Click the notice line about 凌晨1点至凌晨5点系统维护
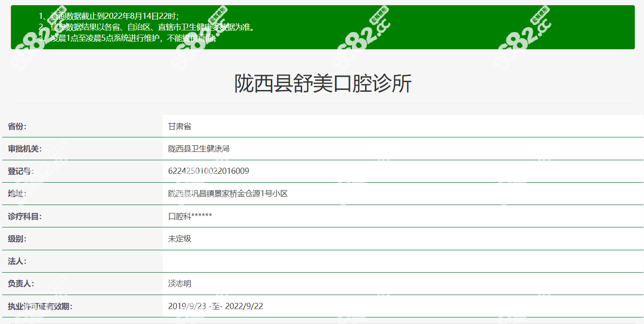This screenshot has width=644, height=324. coord(128,38)
